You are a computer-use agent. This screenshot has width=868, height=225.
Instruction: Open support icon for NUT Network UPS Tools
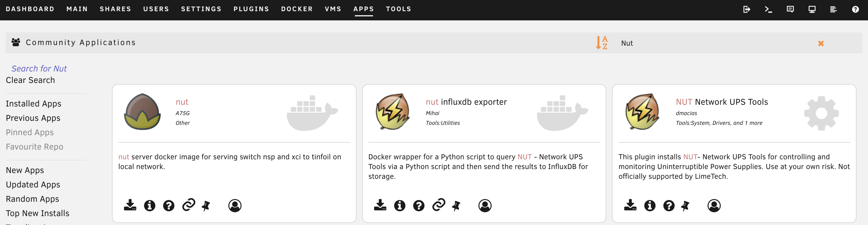[x=669, y=205]
